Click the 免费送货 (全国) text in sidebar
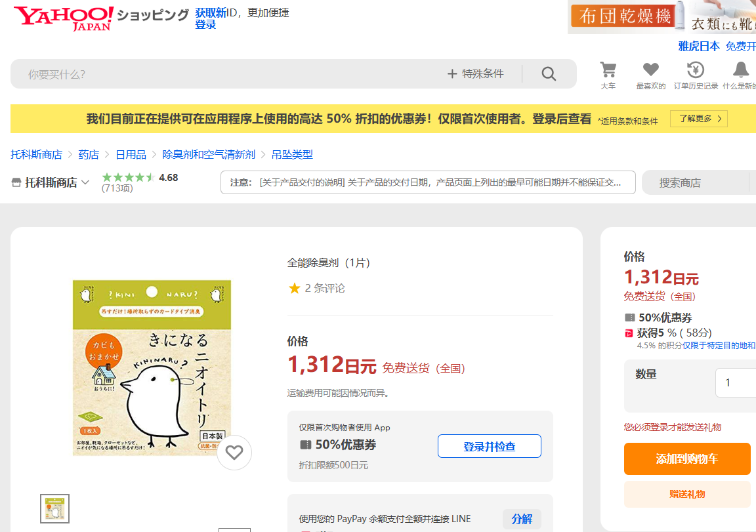 coord(660,297)
